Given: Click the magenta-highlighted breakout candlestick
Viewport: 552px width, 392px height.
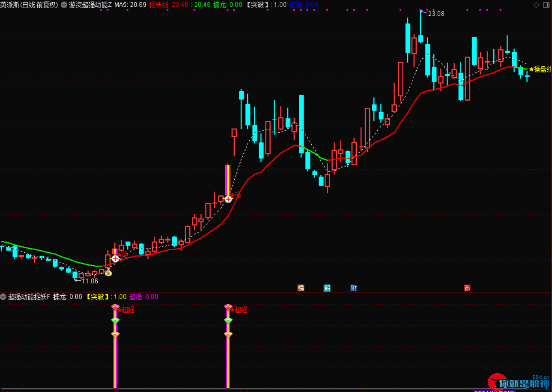Looking at the screenshot, I should 228,180.
